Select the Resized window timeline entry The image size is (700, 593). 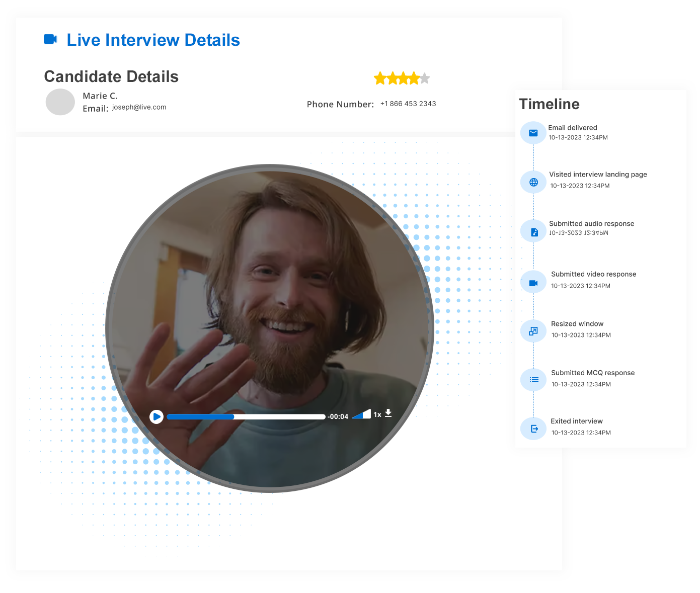point(566,331)
